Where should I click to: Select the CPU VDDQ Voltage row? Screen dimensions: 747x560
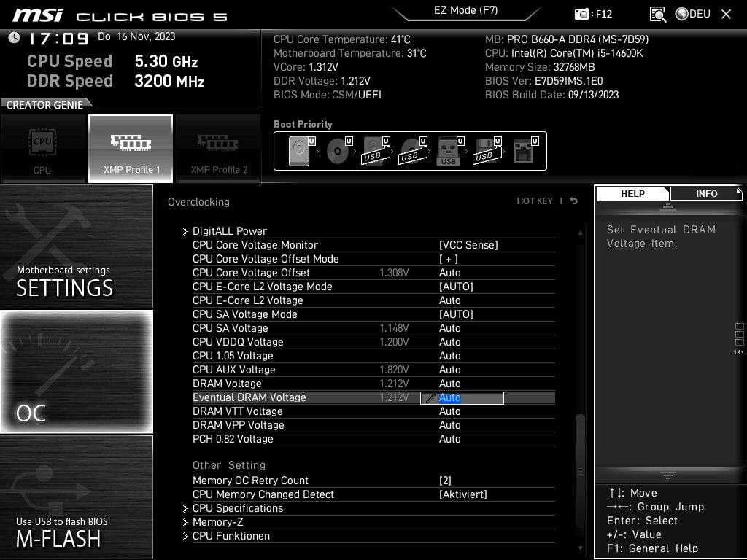tap(373, 342)
